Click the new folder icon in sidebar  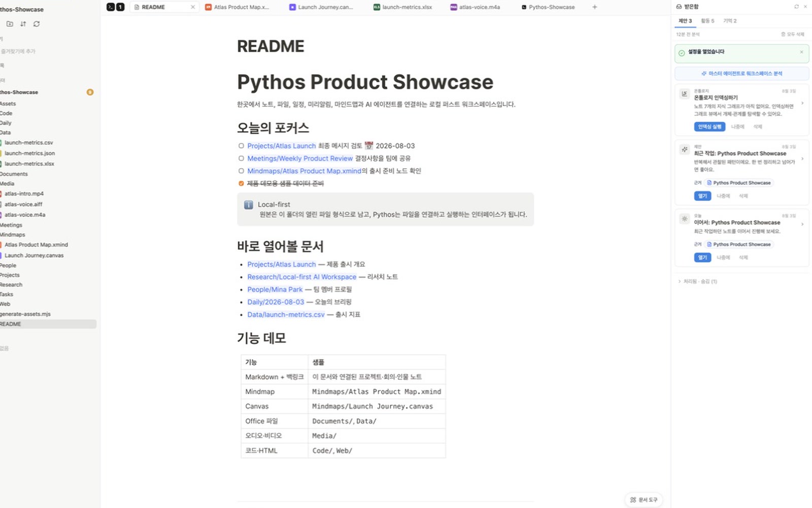(10, 24)
